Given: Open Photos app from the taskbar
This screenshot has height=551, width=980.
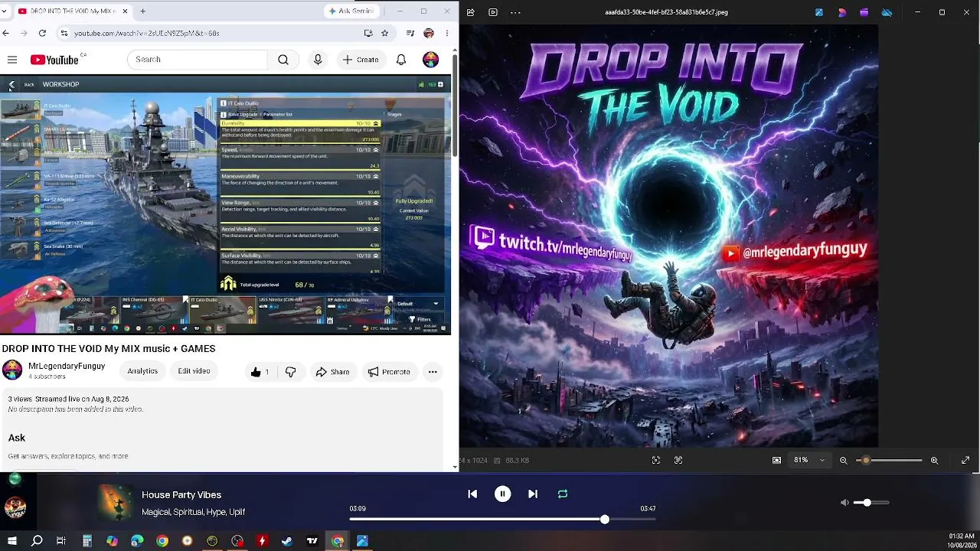Looking at the screenshot, I should coord(362,541).
